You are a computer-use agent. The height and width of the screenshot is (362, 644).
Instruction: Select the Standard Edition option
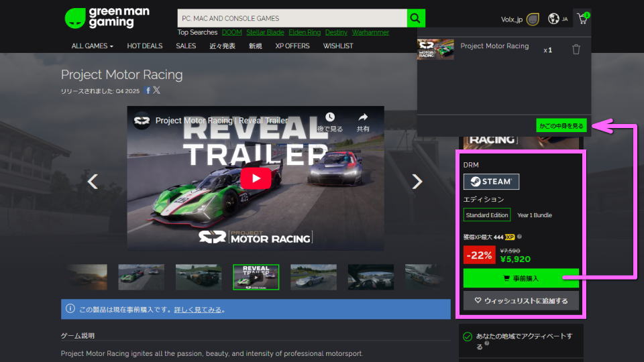(487, 215)
